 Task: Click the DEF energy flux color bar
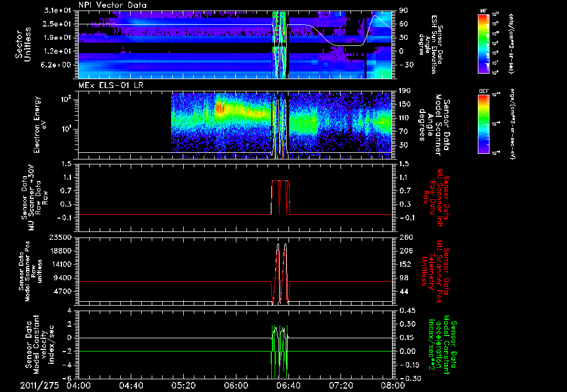pyautogui.click(x=483, y=123)
